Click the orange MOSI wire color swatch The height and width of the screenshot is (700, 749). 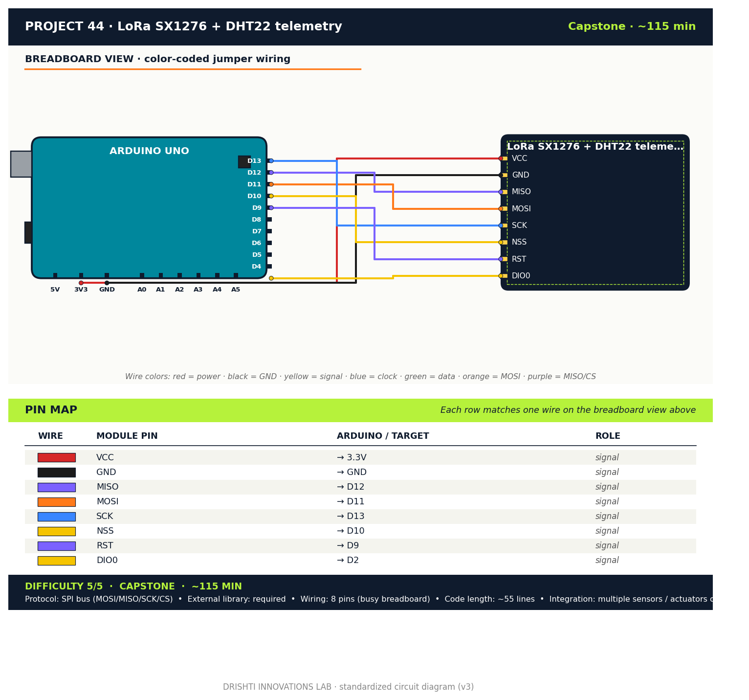[57, 501]
